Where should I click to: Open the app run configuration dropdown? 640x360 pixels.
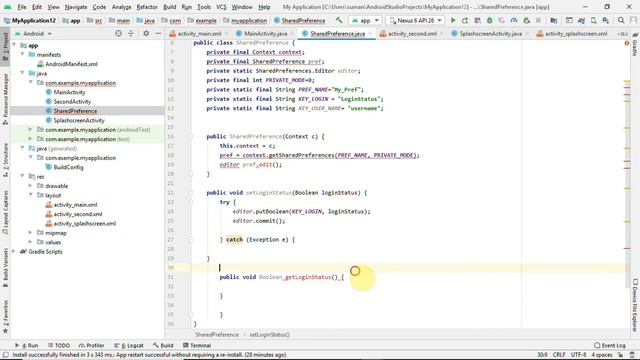(x=365, y=20)
